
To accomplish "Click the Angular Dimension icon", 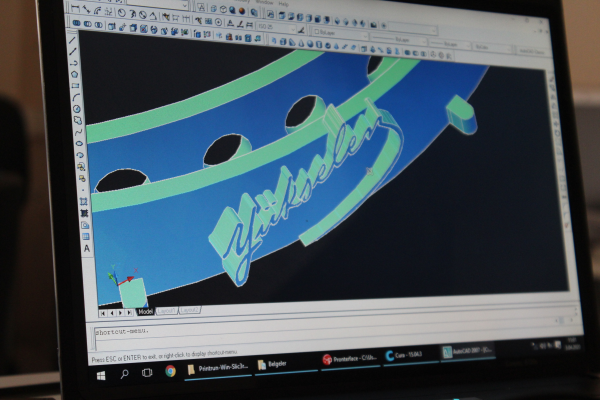I will pos(153,15).
